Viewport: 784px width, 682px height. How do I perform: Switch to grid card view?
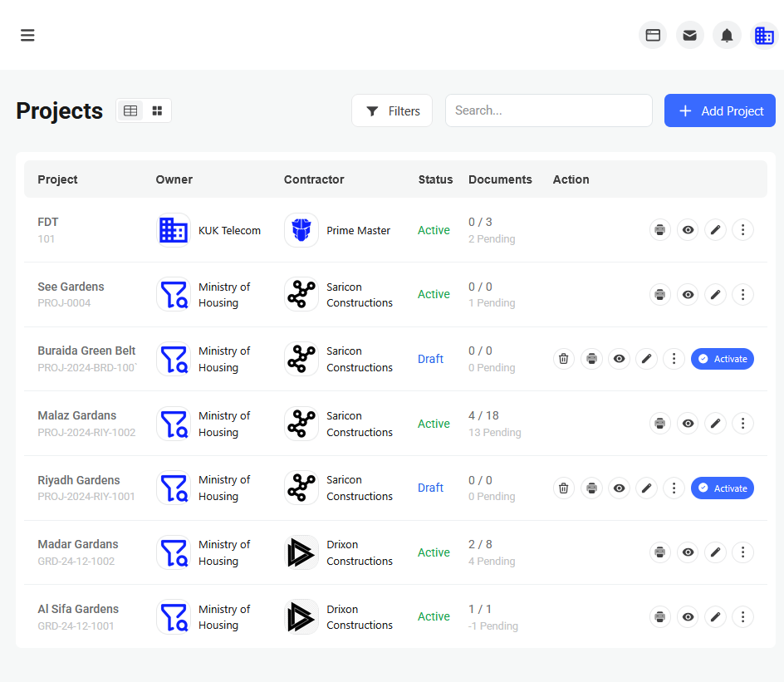point(157,110)
